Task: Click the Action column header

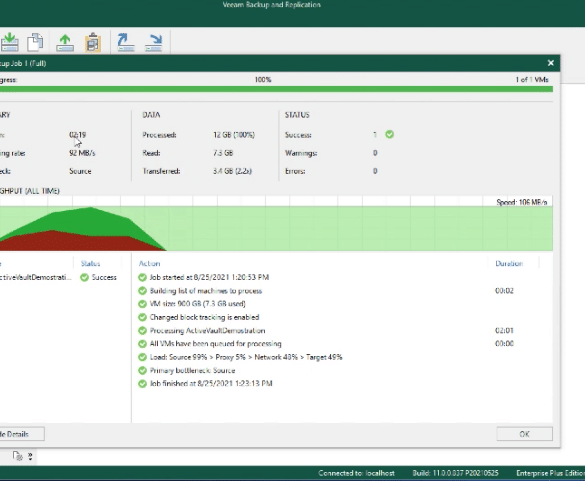Action: 149,263
